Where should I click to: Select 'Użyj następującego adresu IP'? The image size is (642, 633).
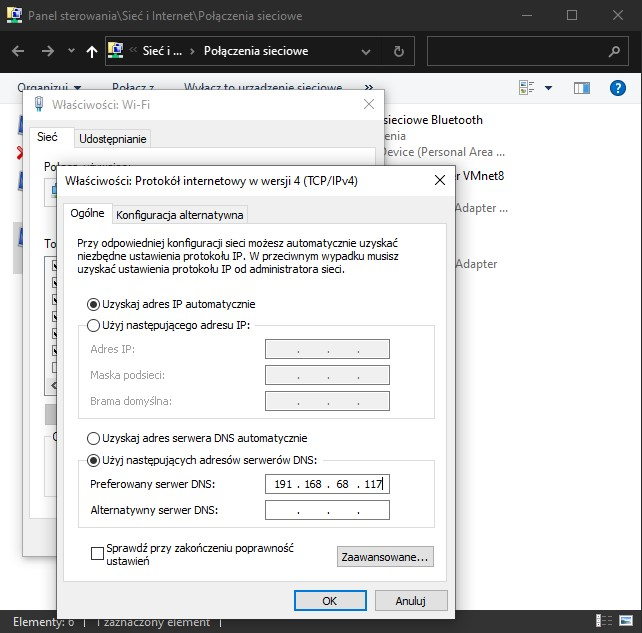tap(168, 325)
